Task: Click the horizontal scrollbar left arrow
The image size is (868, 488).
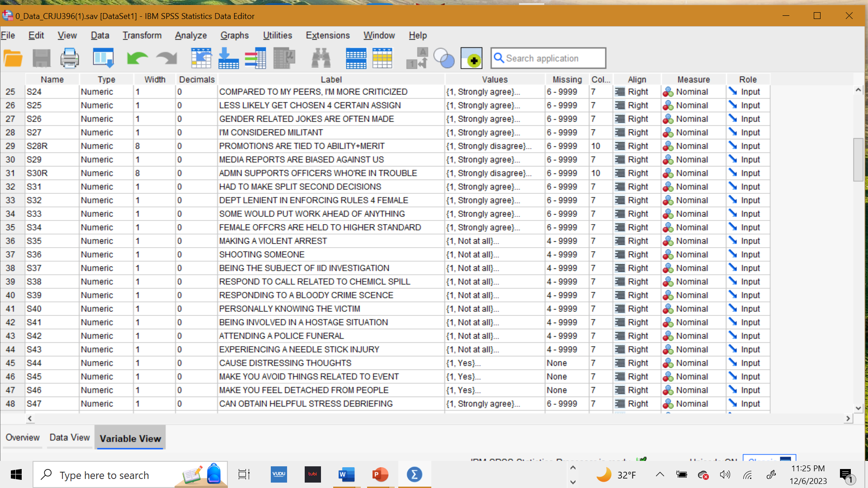Action: point(30,418)
